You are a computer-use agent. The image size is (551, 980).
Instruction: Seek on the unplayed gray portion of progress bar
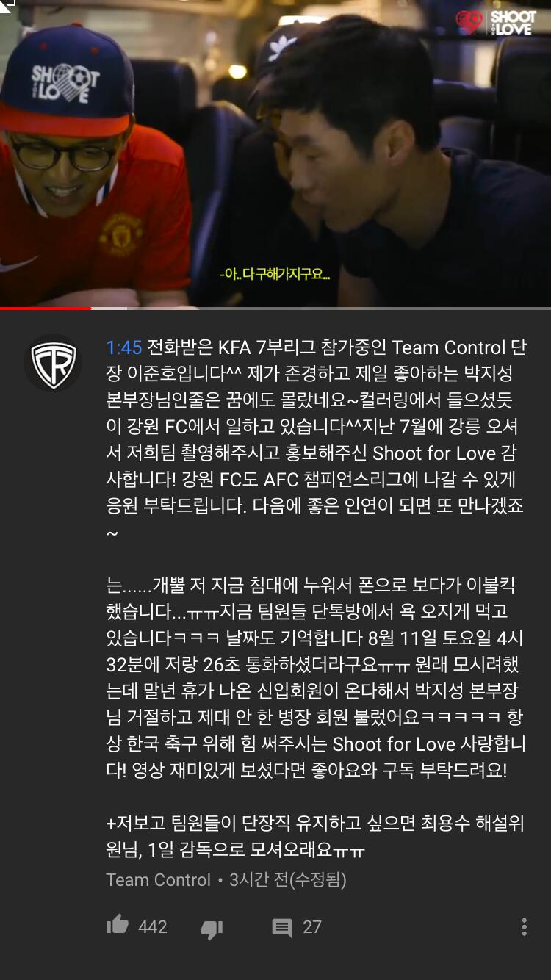[x=321, y=308]
